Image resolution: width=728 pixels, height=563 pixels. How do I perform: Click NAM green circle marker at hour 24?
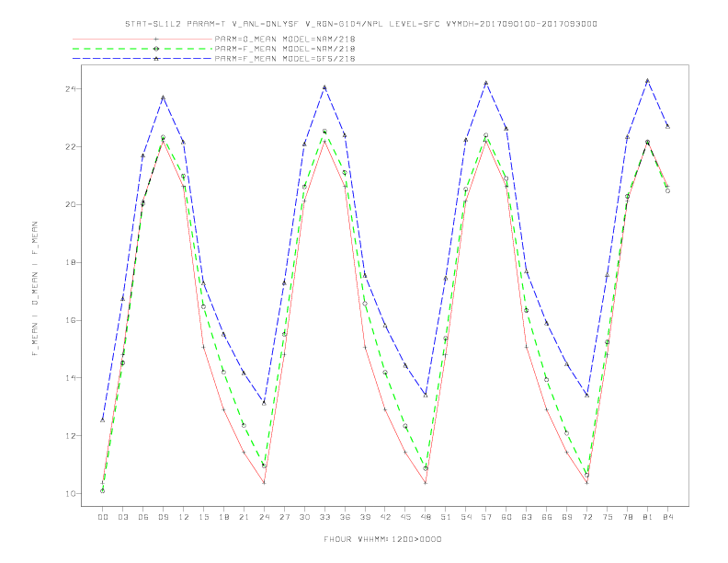coord(264,465)
